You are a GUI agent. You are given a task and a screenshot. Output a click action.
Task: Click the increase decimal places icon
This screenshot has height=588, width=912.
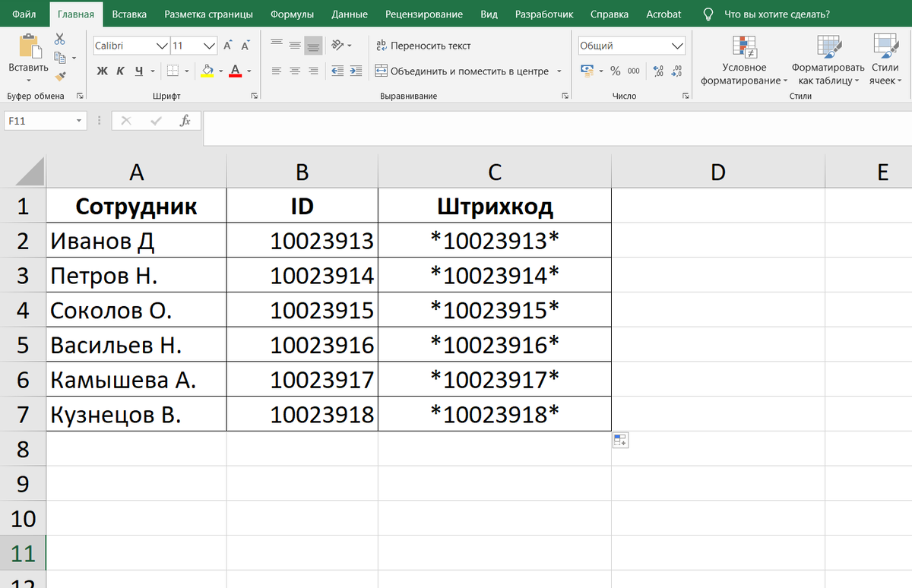[x=658, y=71]
